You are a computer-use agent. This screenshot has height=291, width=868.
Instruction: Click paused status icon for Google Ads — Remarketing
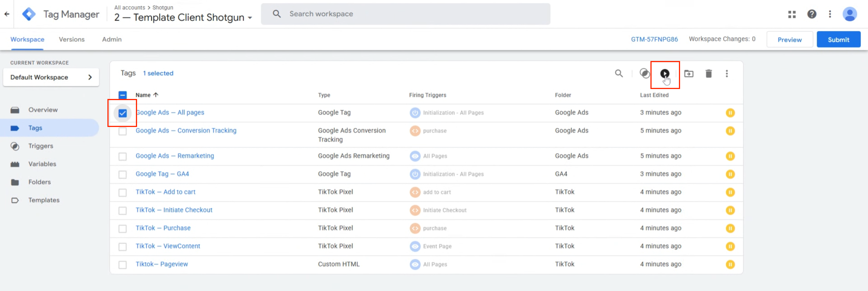click(x=730, y=156)
